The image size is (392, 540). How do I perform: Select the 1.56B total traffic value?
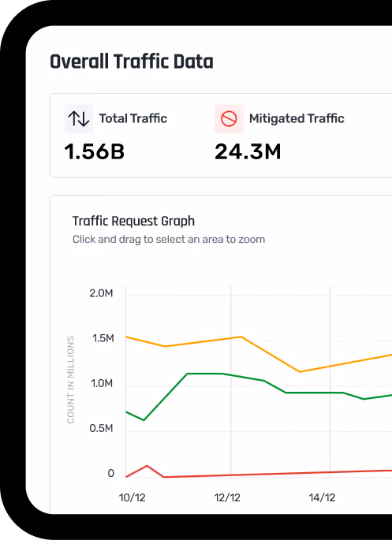(x=95, y=152)
